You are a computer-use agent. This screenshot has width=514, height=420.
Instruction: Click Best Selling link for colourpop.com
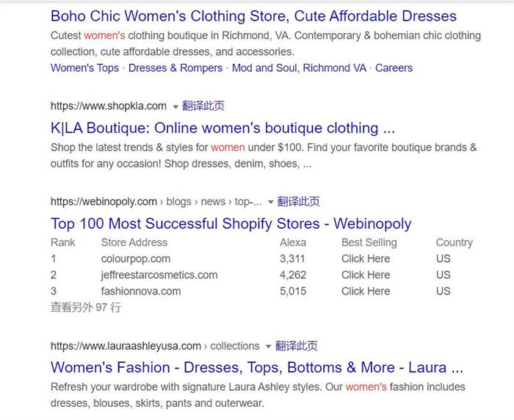(365, 258)
